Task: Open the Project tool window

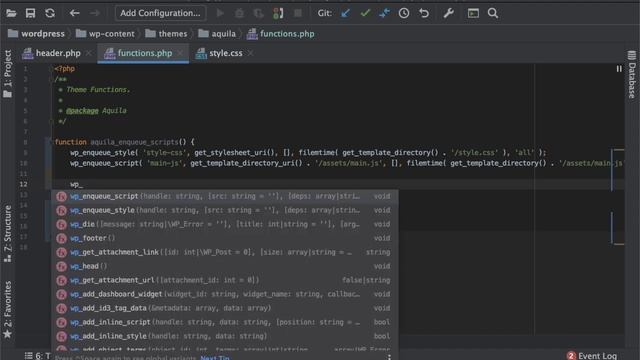Action: pos(7,74)
